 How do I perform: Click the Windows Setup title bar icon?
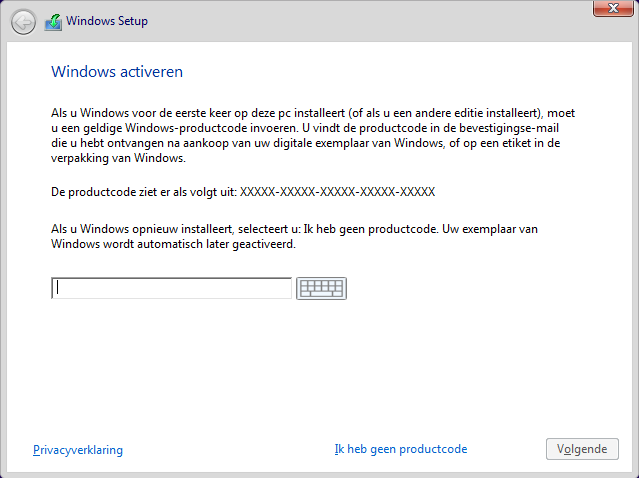click(x=53, y=21)
